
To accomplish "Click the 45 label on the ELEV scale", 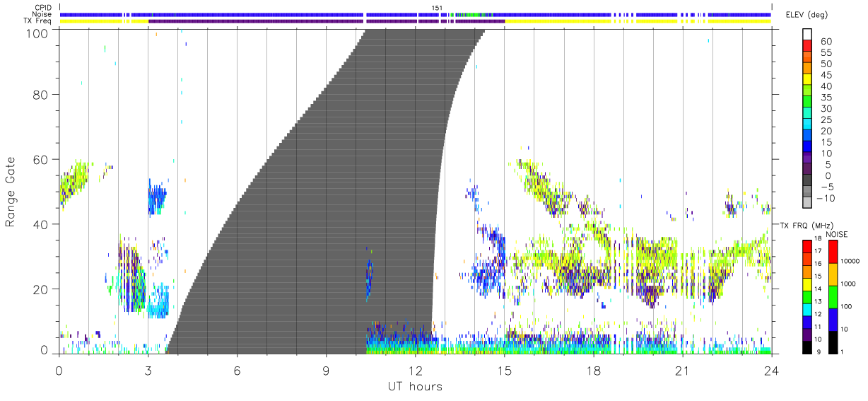I will pyautogui.click(x=826, y=75).
